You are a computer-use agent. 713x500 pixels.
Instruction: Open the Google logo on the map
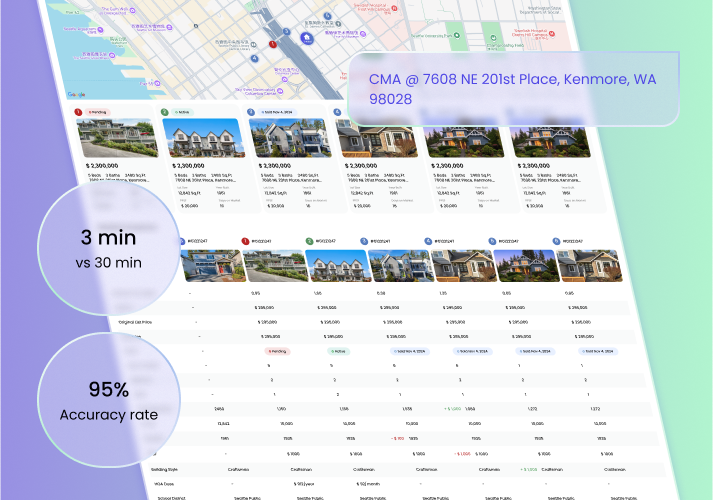[76, 95]
